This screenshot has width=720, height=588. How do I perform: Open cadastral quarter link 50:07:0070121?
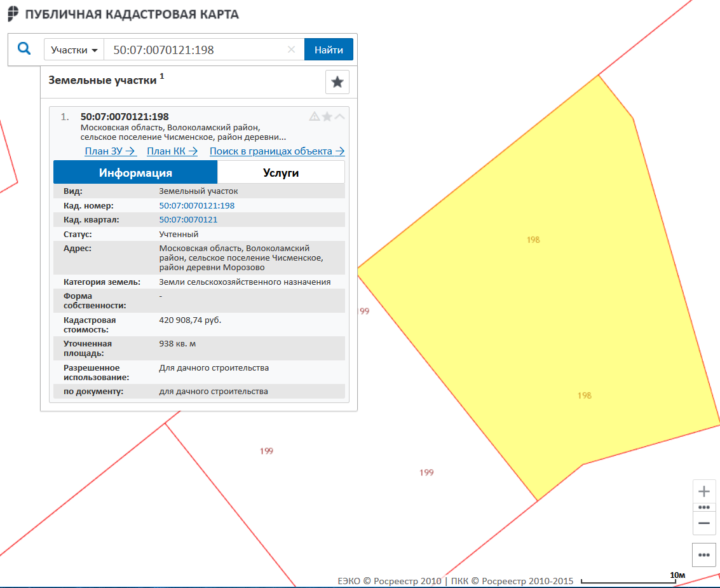click(188, 219)
